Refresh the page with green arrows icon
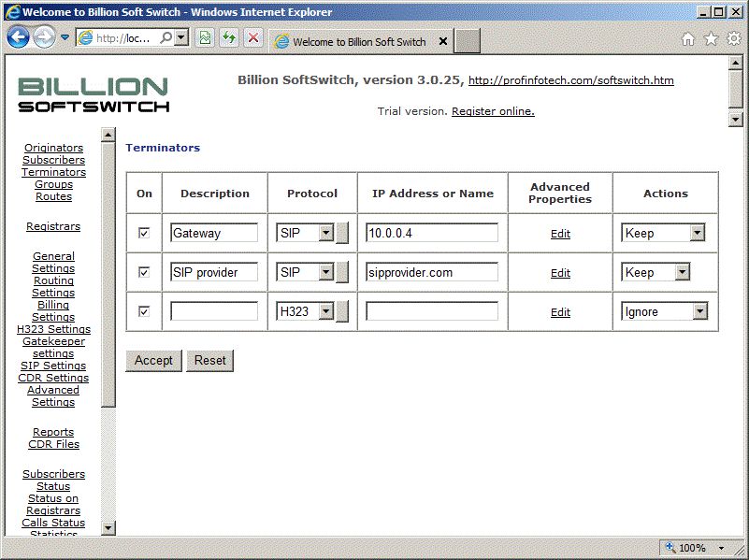The image size is (749, 560). click(229, 37)
